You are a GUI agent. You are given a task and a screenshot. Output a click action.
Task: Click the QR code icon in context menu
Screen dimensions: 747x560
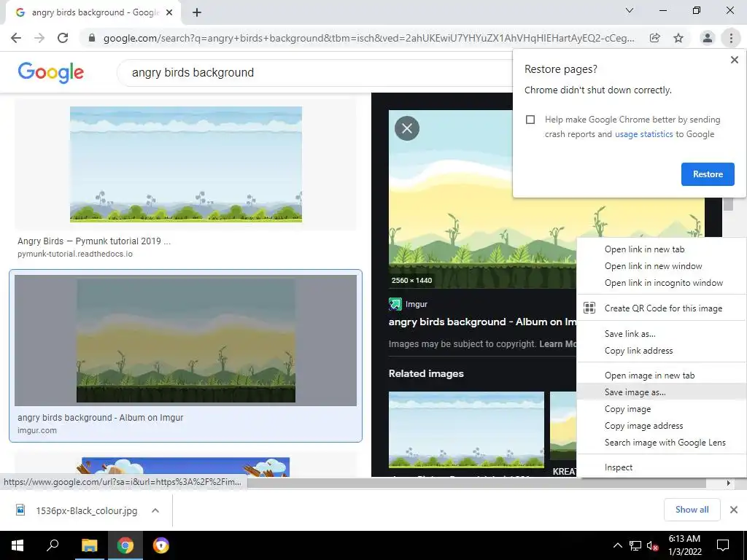589,308
